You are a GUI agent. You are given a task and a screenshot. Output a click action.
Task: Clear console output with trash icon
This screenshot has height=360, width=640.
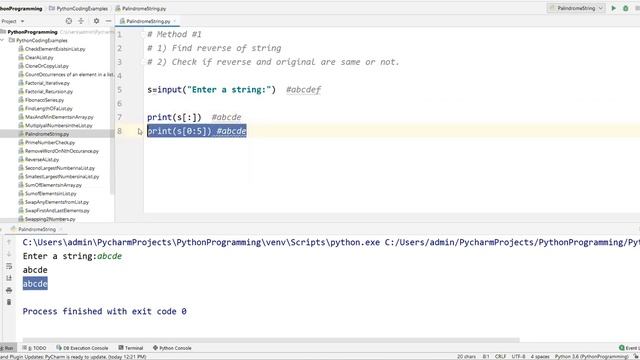pyautogui.click(x=9, y=302)
